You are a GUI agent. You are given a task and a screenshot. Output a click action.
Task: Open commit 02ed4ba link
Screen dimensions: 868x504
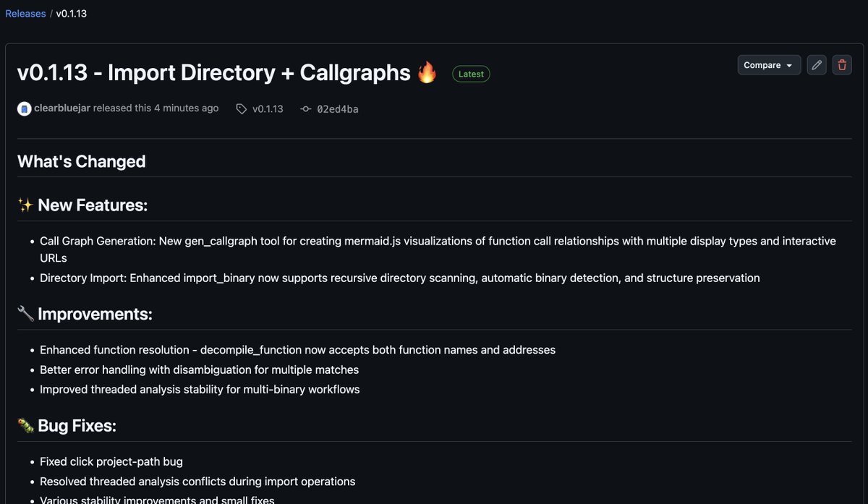pos(338,109)
